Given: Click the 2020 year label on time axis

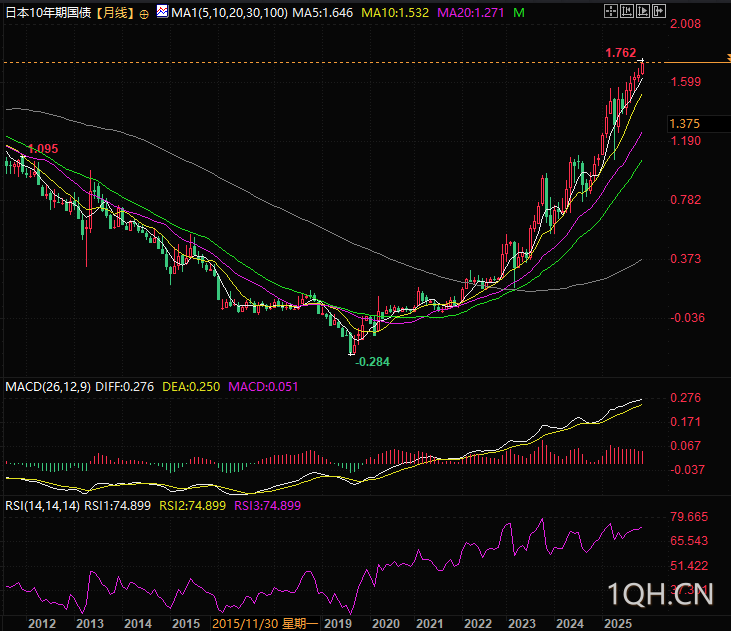Looking at the screenshot, I should click(x=385, y=623).
